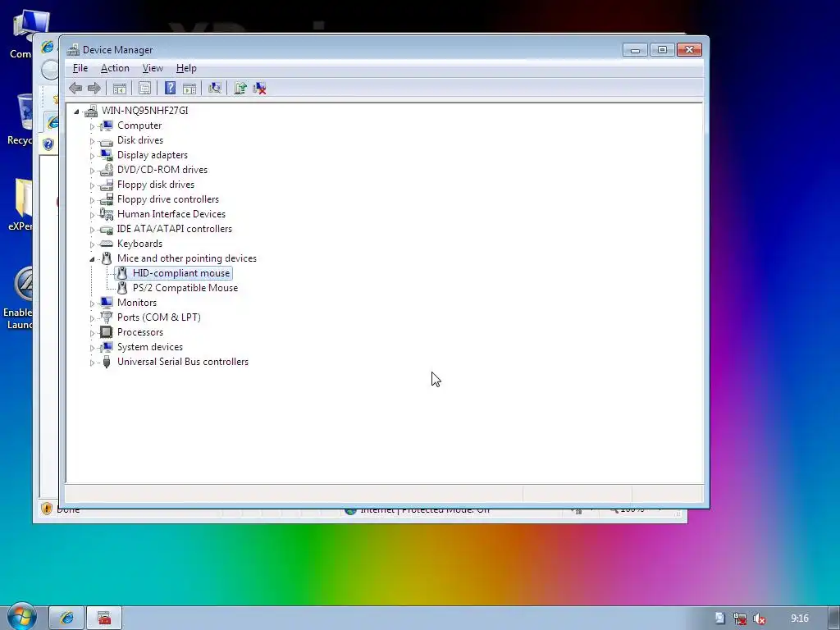Open the Windows Start orb

tap(21, 617)
